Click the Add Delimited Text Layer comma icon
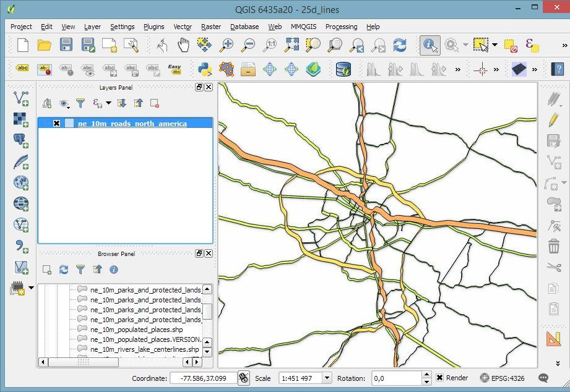 coord(21,246)
